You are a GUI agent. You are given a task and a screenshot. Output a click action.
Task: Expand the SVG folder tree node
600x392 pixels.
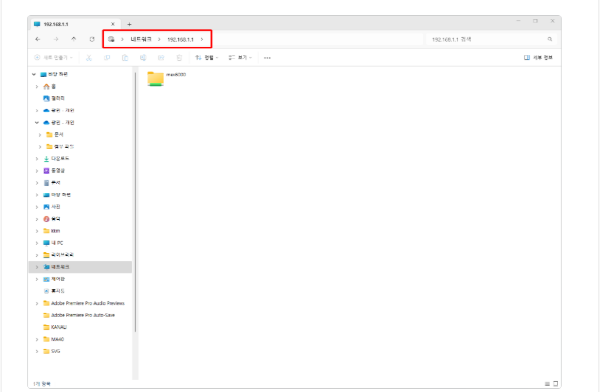click(37, 351)
